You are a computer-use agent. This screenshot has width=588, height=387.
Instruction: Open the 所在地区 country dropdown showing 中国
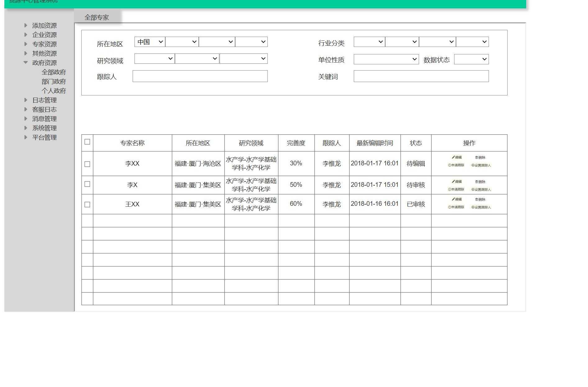tap(149, 42)
